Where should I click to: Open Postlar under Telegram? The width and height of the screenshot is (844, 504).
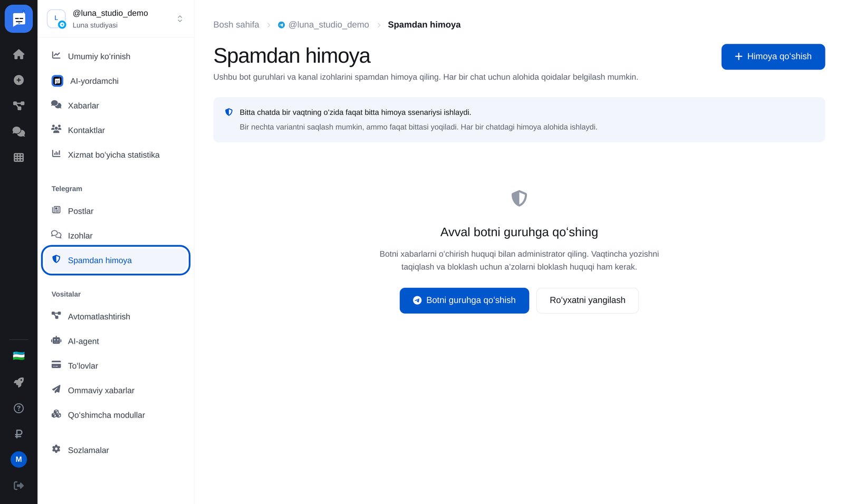116,211
